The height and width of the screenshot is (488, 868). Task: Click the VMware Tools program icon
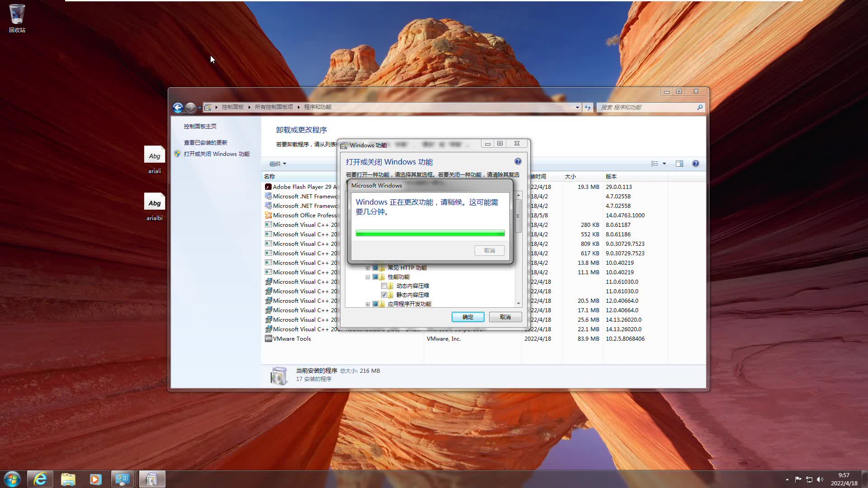[268, 338]
